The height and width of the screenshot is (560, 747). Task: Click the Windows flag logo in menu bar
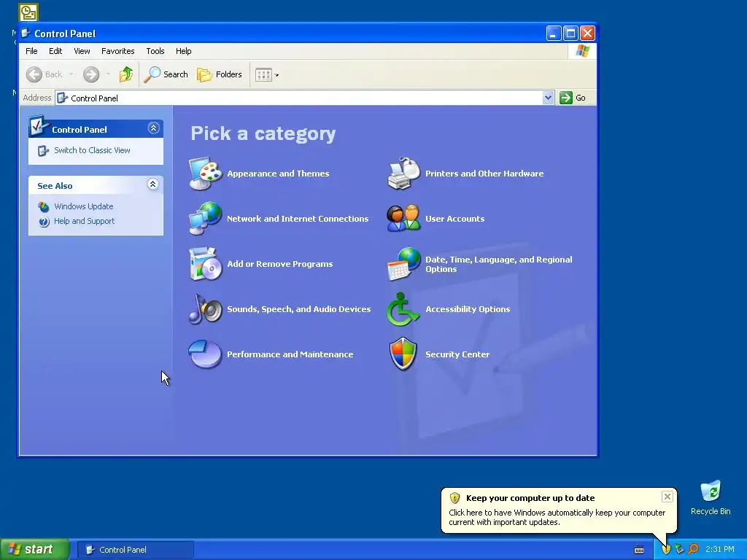click(x=582, y=51)
